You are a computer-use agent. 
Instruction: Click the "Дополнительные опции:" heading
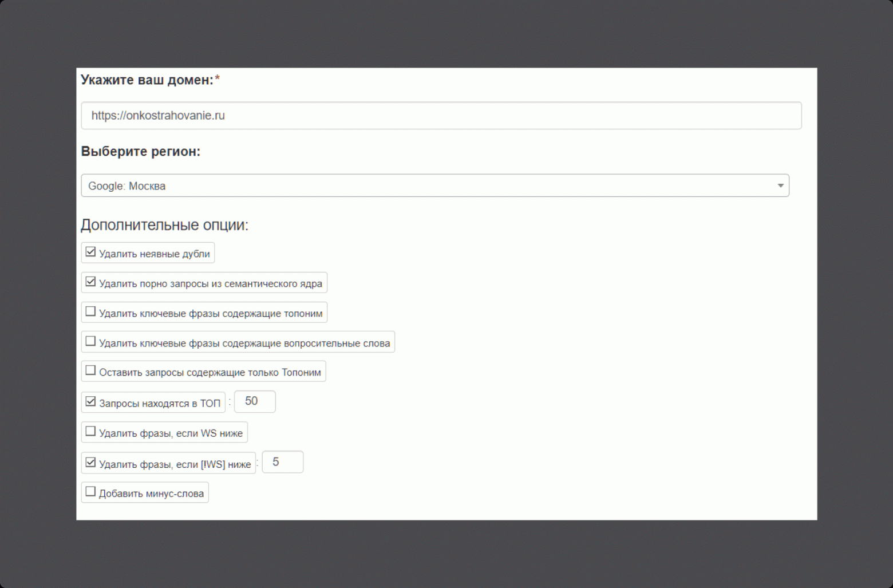165,225
